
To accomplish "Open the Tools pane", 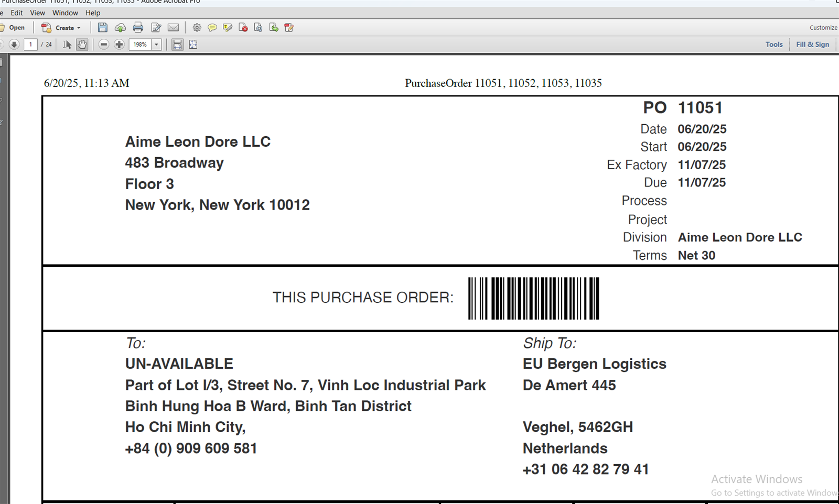I will [x=773, y=45].
